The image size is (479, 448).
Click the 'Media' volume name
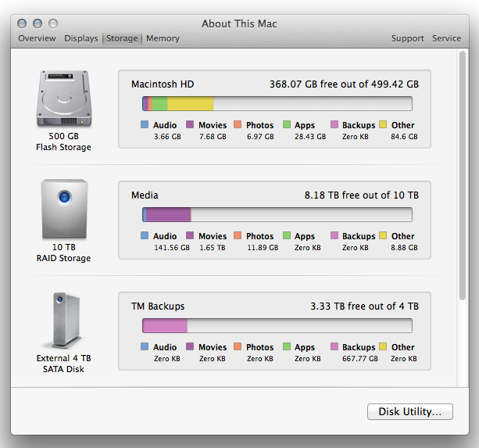coord(145,195)
